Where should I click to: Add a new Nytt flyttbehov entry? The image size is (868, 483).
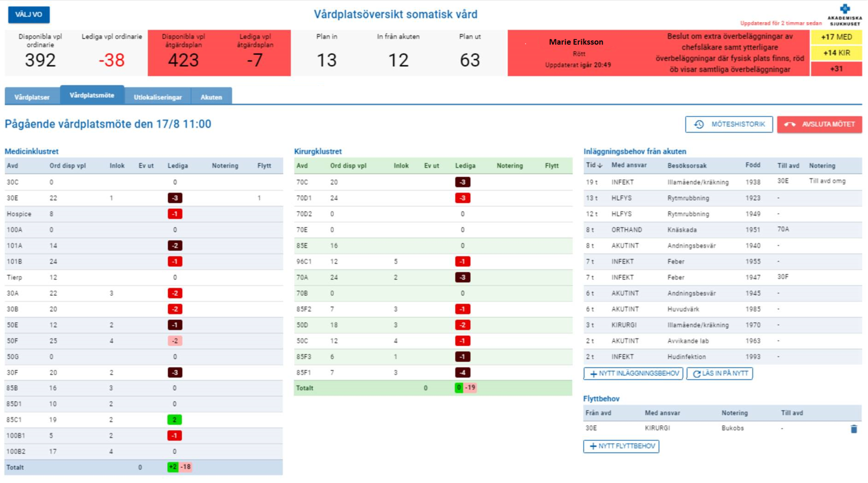click(x=621, y=447)
